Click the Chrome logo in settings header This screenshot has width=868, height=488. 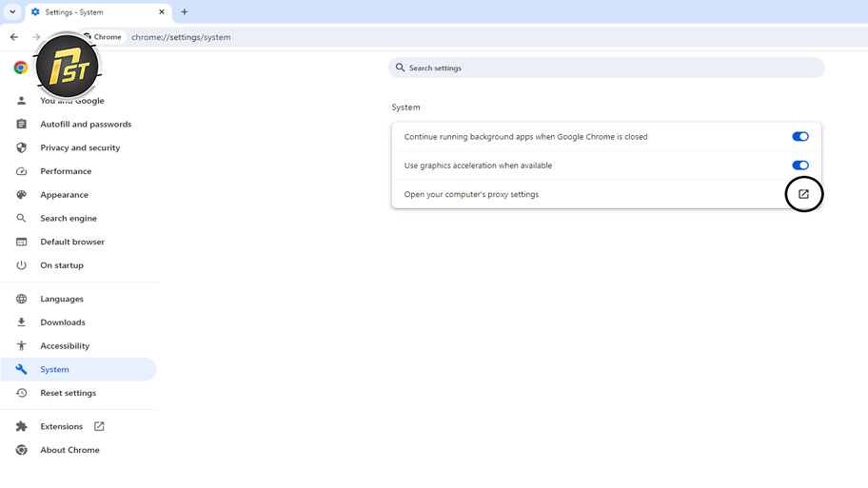point(21,68)
